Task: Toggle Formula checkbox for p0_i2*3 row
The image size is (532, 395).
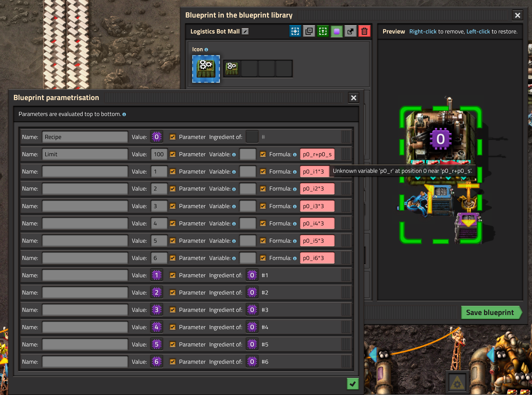Action: coord(263,189)
